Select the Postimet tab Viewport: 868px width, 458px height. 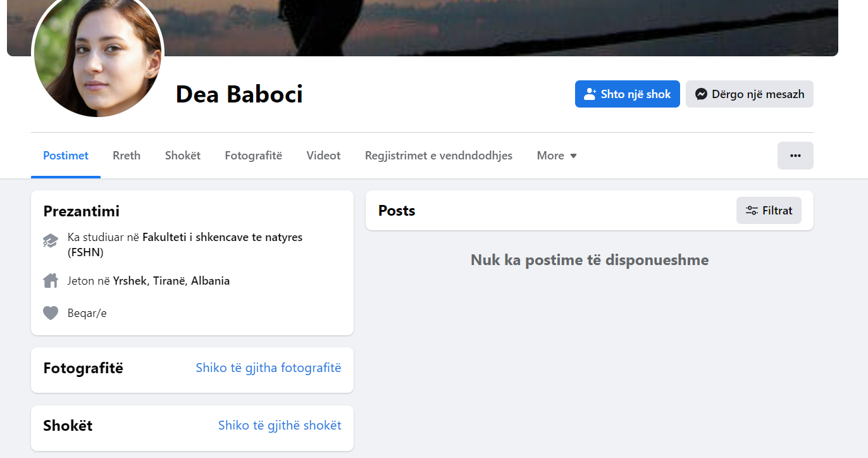(66, 156)
